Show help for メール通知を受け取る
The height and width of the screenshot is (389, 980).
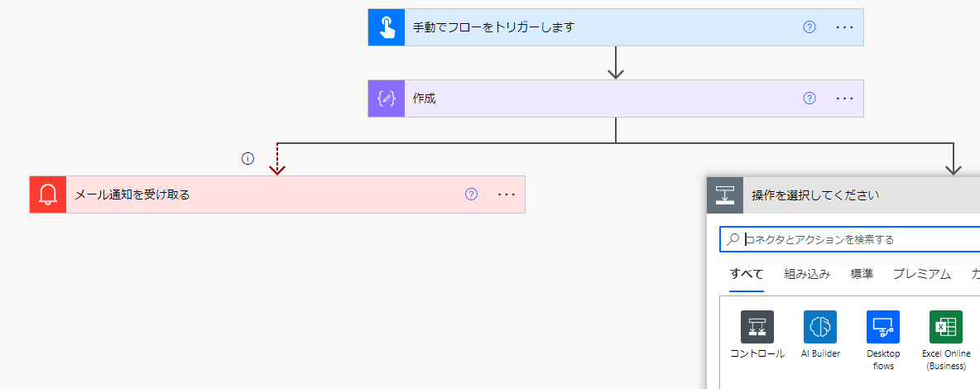pos(472,194)
